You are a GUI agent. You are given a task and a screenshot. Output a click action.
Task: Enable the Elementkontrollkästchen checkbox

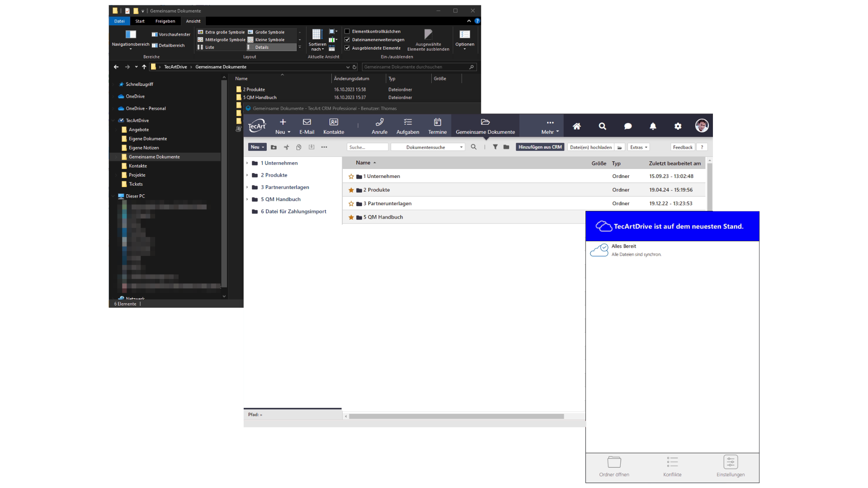[347, 32]
